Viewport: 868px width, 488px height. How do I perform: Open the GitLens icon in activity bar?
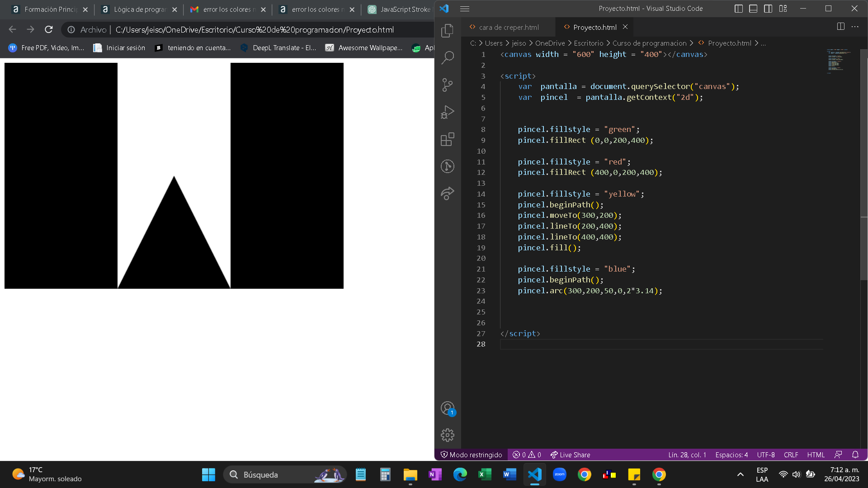447,166
